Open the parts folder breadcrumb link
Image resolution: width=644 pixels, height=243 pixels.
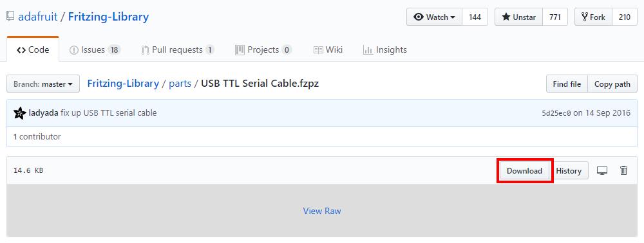coord(180,84)
